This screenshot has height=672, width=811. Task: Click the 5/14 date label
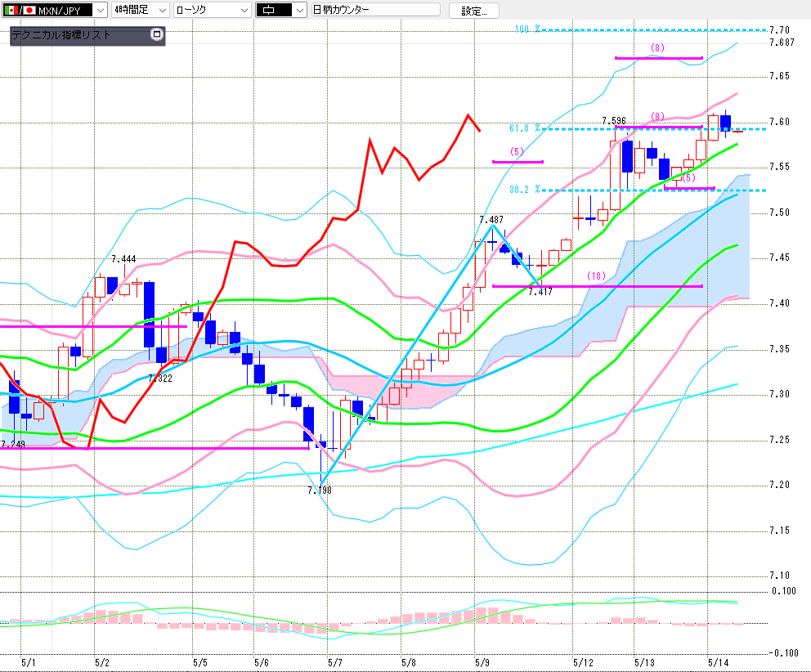pos(719,663)
